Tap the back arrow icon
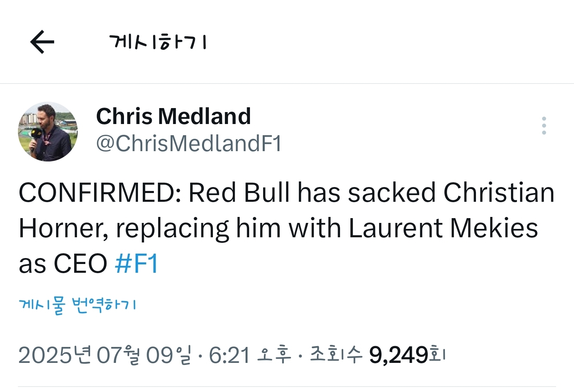Image resolution: width=574 pixels, height=392 pixels. 42,42
